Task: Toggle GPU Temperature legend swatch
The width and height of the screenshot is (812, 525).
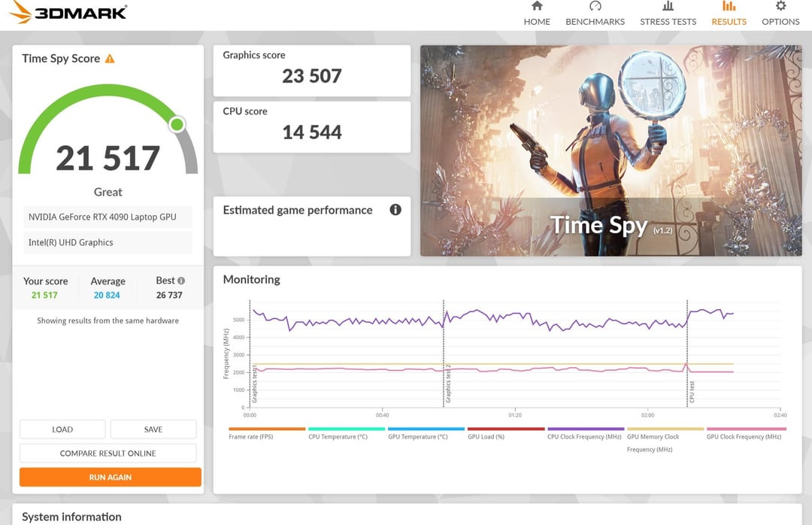Action: pyautogui.click(x=426, y=429)
